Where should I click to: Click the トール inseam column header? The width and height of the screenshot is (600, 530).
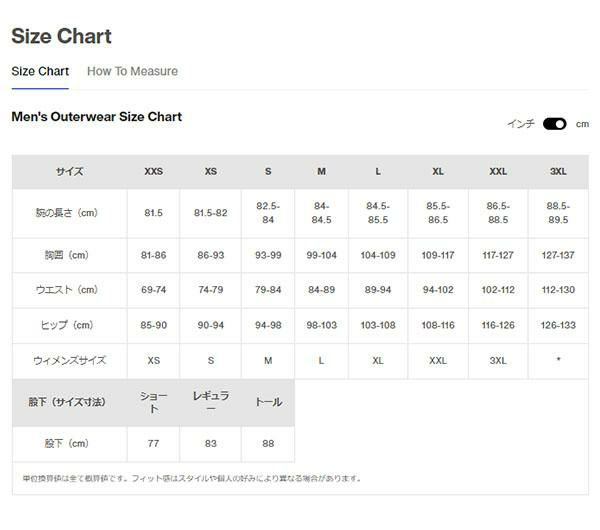click(267, 402)
